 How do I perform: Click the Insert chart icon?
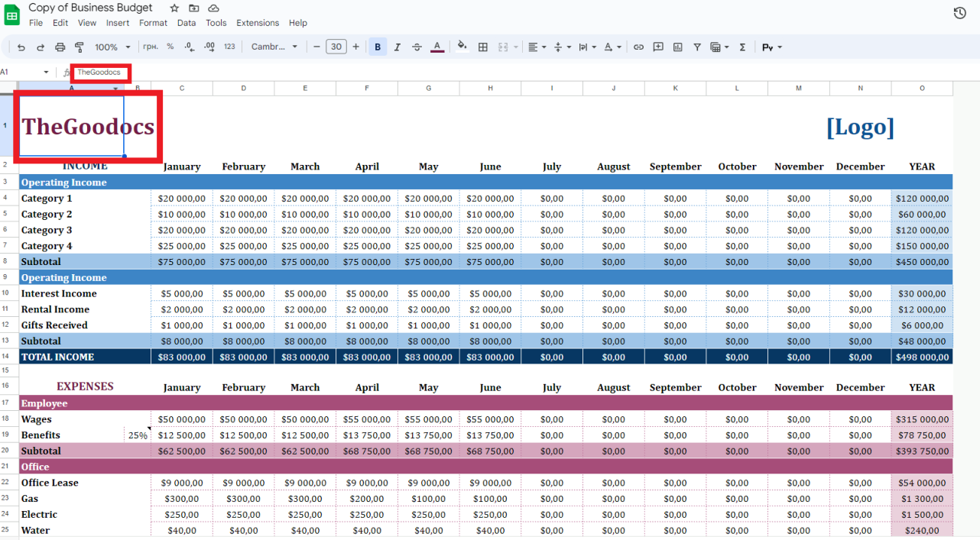[678, 47]
